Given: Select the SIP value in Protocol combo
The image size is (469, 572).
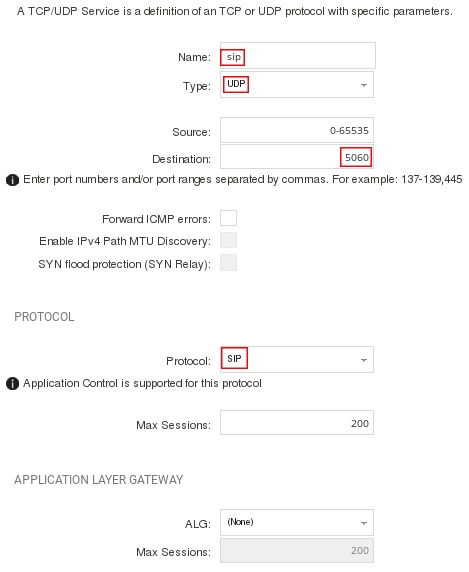Looking at the screenshot, I should [234, 359].
